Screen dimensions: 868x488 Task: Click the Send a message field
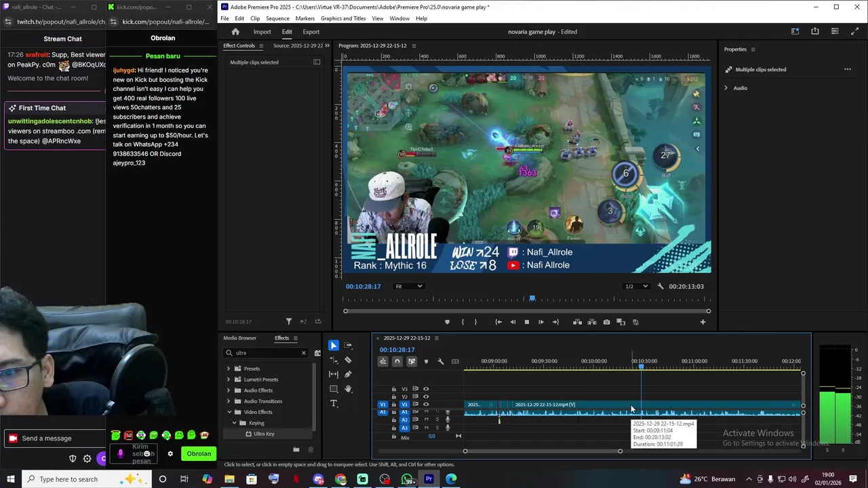pos(54,439)
